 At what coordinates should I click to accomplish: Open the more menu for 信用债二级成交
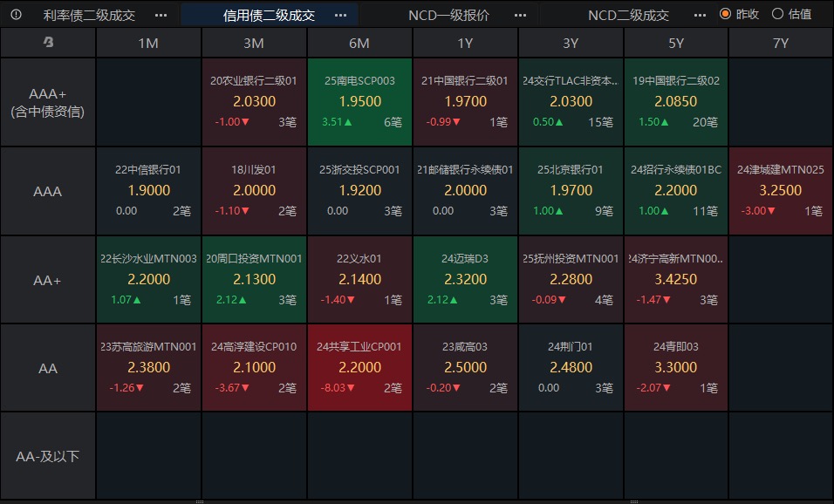340,16
